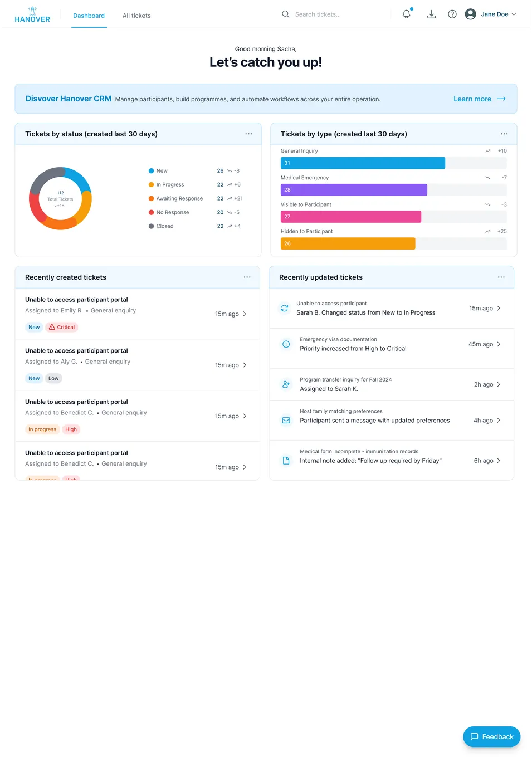
Task: Open Emergency visa documentation update chevron
Action: (499, 344)
